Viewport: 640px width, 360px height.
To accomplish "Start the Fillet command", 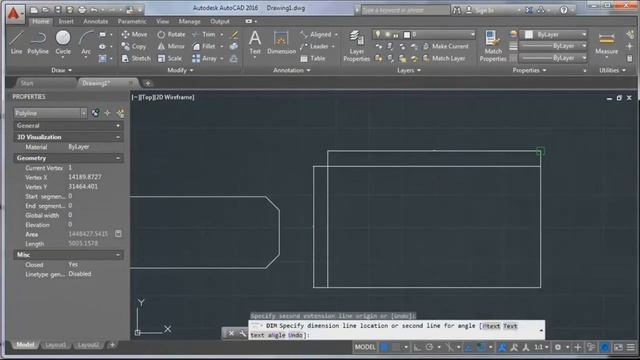I will [x=204, y=47].
